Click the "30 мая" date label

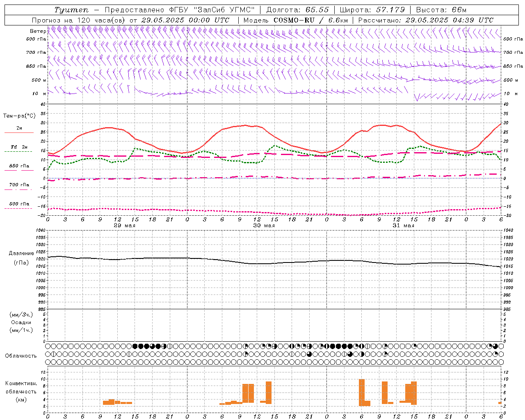[x=264, y=226]
